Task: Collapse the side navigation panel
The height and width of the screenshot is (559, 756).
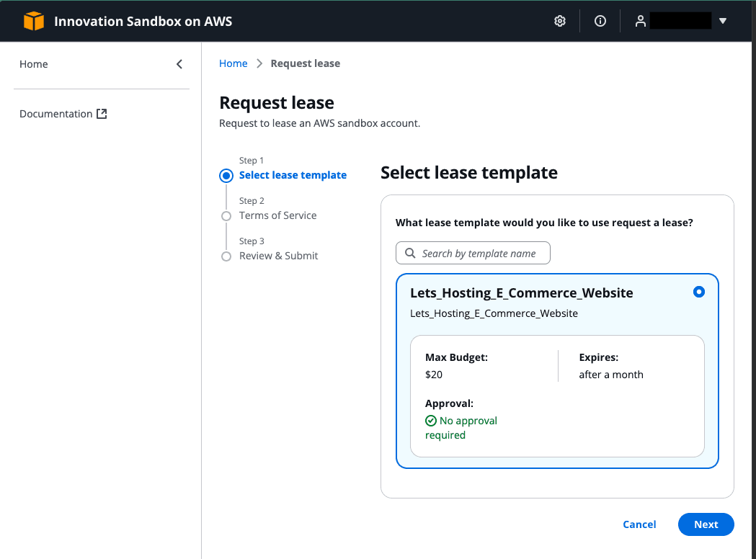Action: coord(179,64)
